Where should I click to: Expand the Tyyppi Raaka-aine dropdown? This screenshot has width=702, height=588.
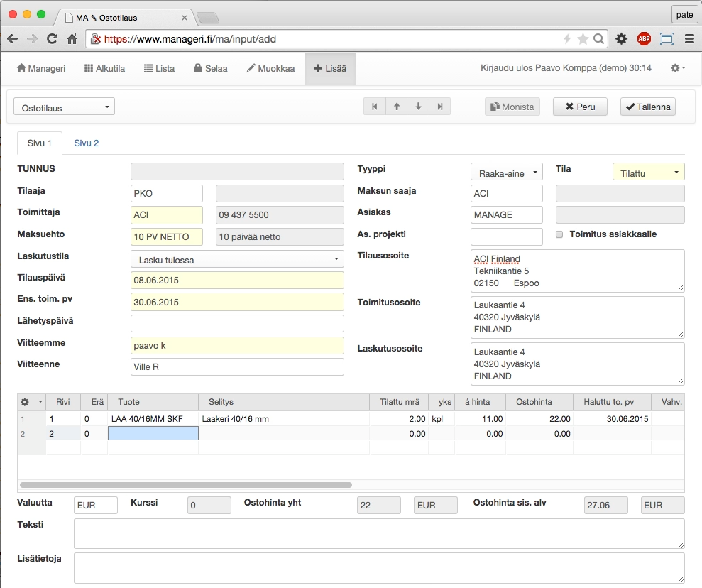[x=506, y=173]
